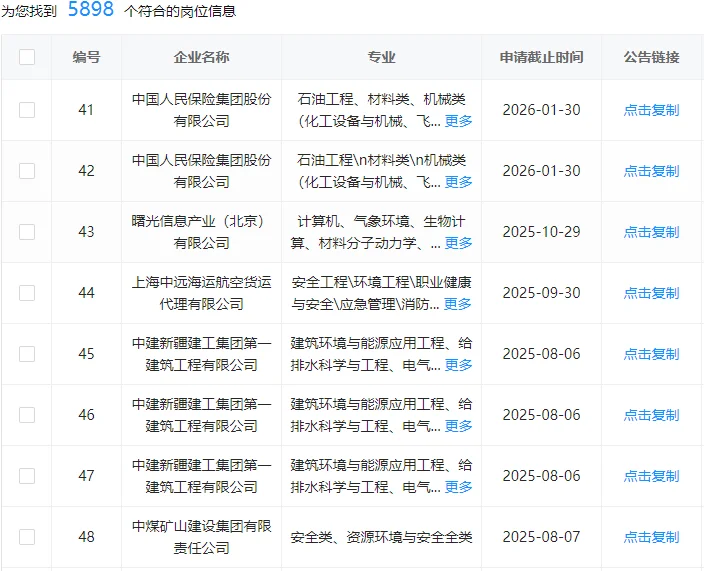Image resolution: width=704 pixels, height=571 pixels.
Task: Click the date 2025-09-30
Action: [x=541, y=293]
